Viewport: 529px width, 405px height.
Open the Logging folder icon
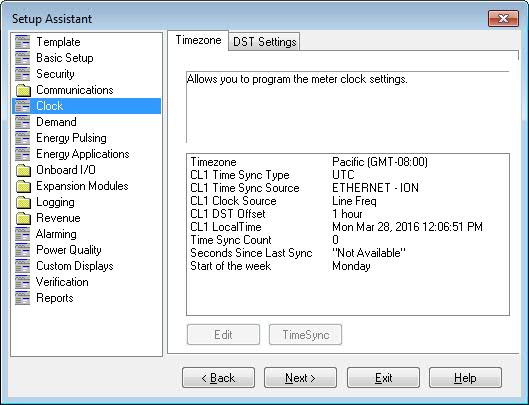tap(23, 202)
